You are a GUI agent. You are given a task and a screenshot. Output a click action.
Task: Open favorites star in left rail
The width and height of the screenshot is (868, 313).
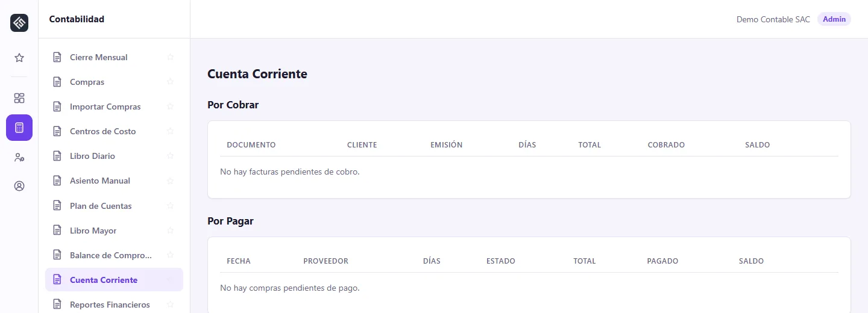[x=19, y=58]
